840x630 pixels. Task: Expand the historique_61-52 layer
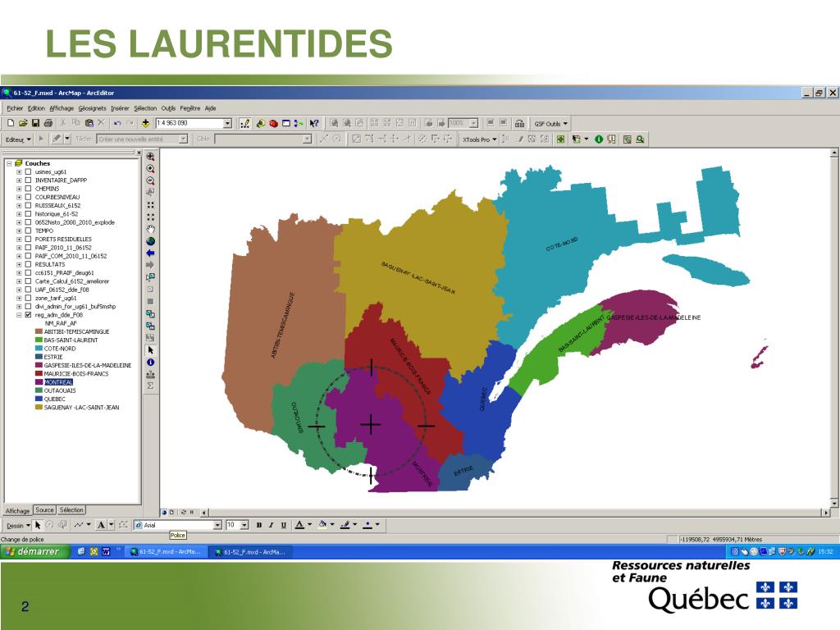point(20,214)
